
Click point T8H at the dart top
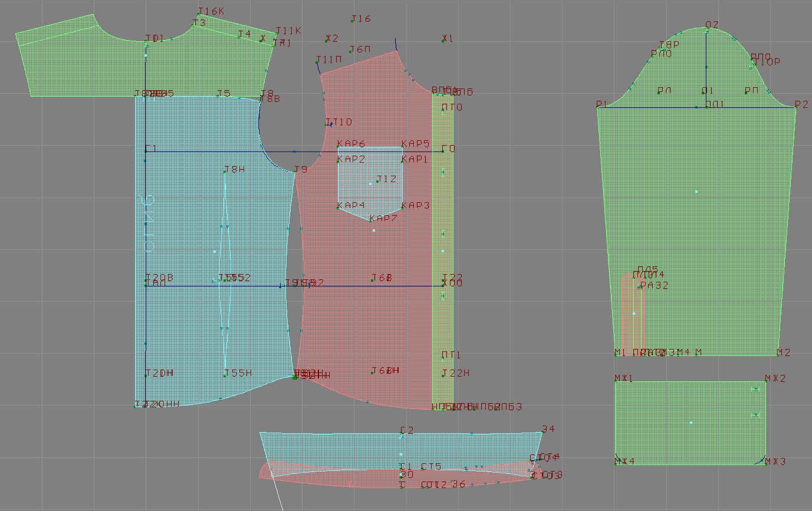(x=225, y=172)
